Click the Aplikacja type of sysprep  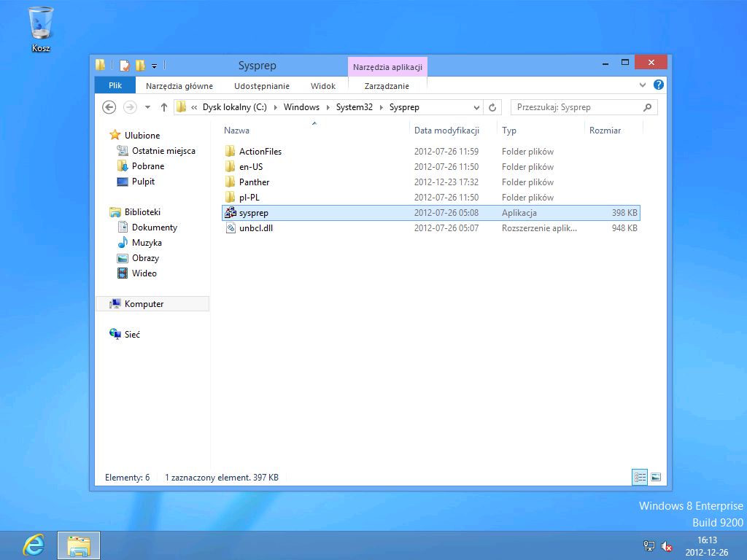(519, 213)
